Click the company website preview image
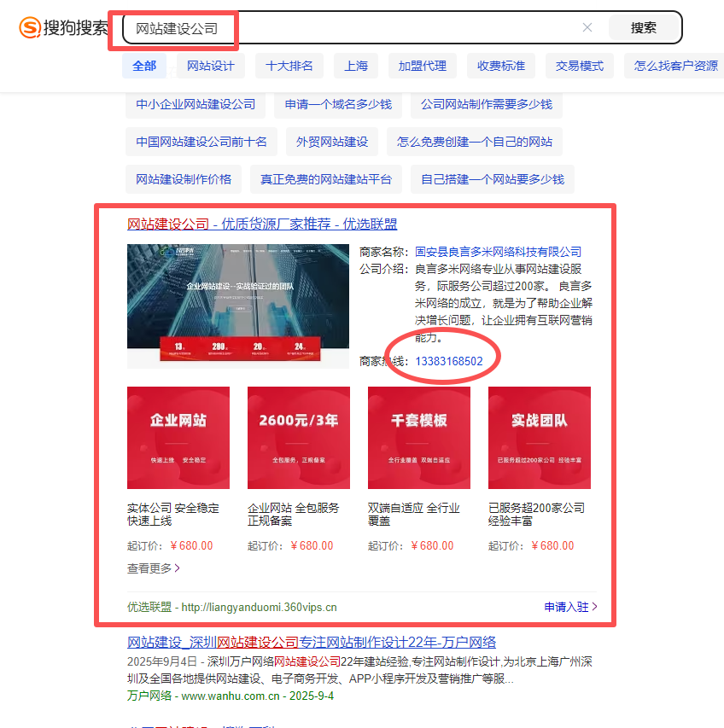This screenshot has height=728, width=724. (238, 306)
